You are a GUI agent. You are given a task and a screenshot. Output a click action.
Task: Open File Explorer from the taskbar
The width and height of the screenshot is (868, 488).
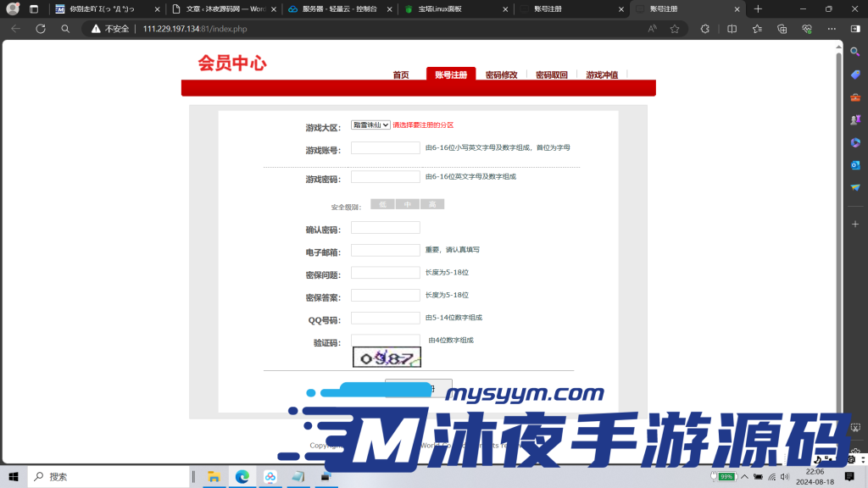pos(214,476)
